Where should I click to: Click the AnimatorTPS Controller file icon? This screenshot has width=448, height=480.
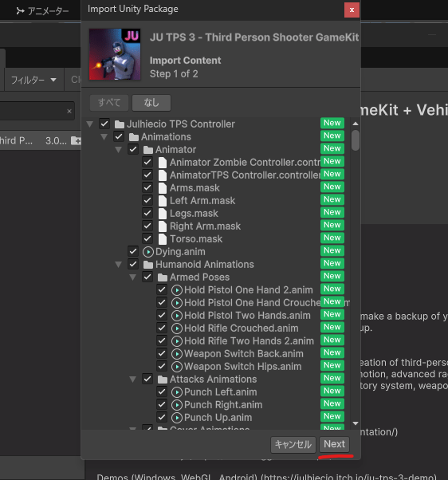[x=163, y=175]
